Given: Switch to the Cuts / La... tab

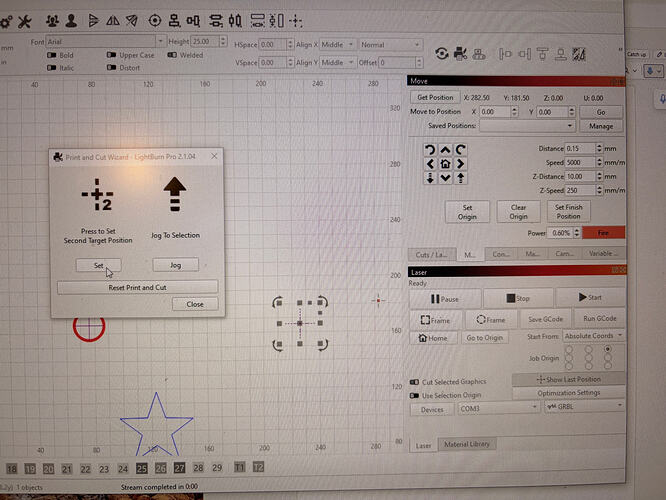Looking at the screenshot, I should tap(432, 254).
